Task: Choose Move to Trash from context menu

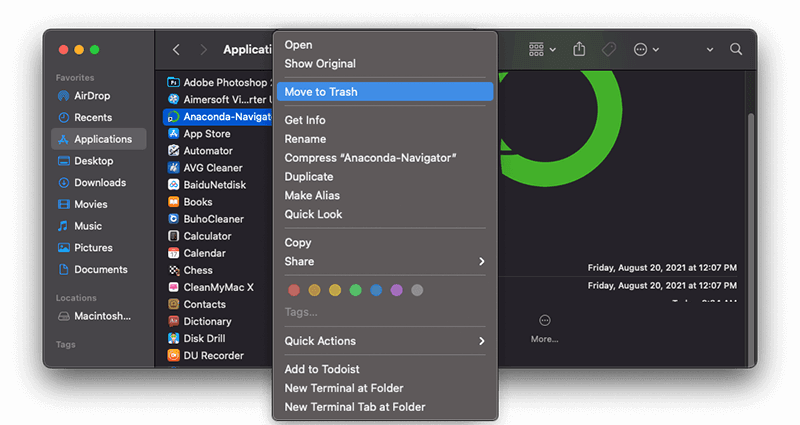Action: pyautogui.click(x=385, y=92)
